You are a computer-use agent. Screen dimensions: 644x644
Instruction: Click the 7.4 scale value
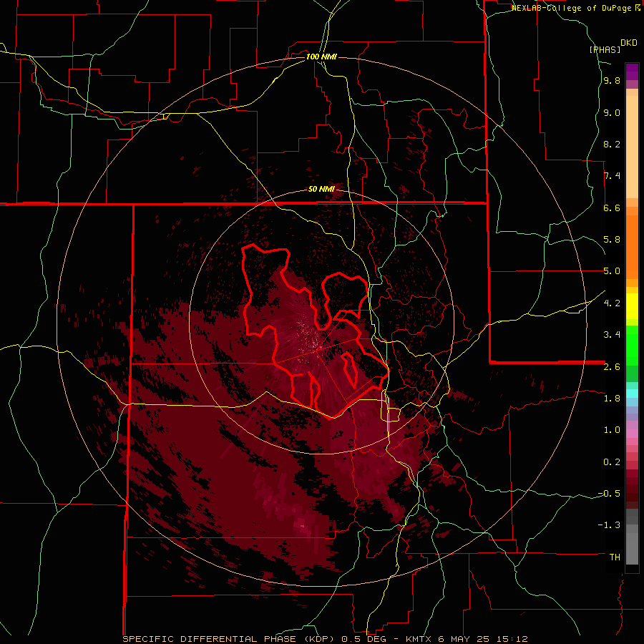[612, 176]
